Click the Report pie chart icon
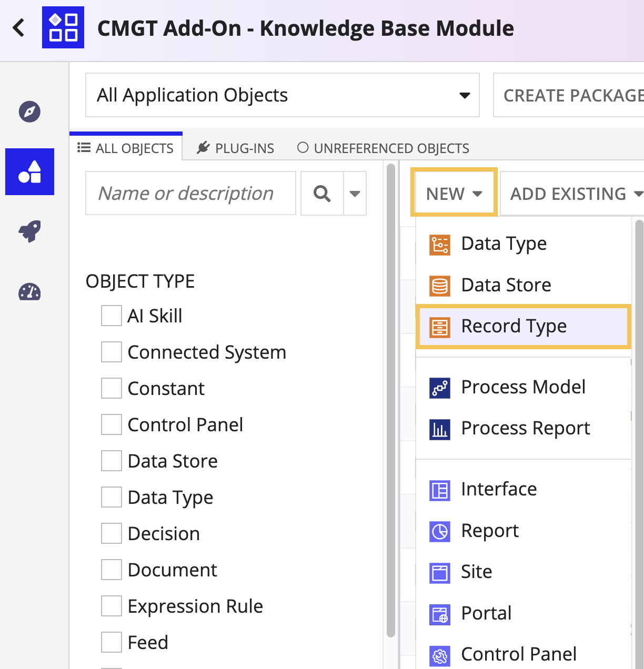The width and height of the screenshot is (644, 669). [439, 531]
